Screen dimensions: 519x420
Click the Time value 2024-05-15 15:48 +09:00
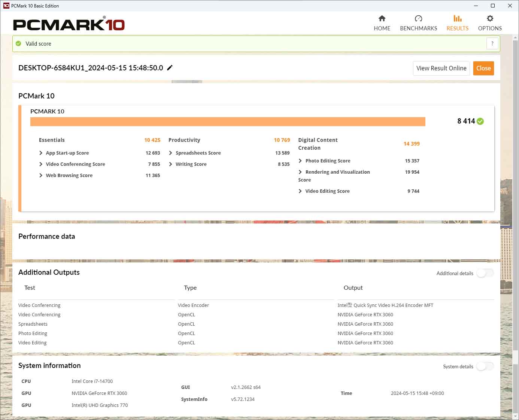(417, 393)
